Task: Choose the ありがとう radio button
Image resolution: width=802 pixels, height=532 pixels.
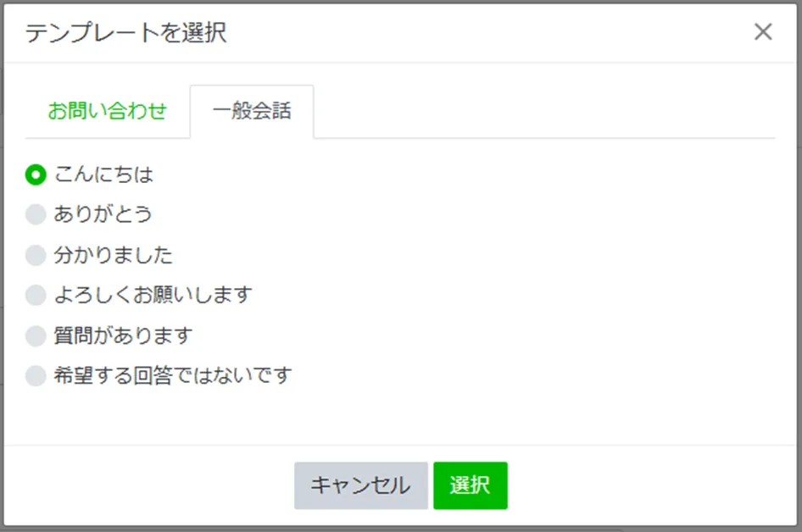Action: pos(36,215)
